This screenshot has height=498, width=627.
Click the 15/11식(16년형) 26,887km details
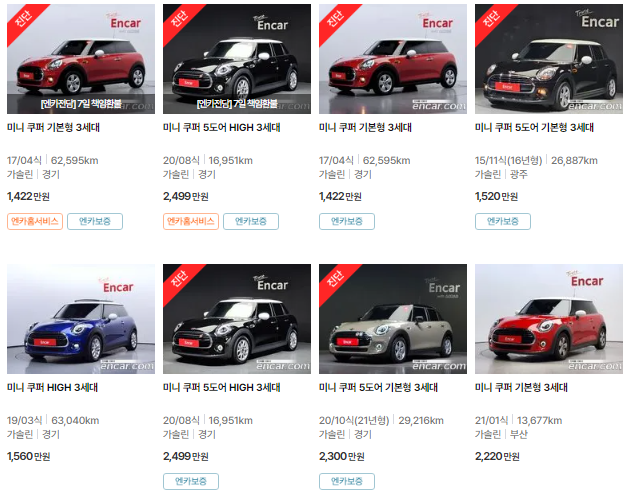click(536, 160)
